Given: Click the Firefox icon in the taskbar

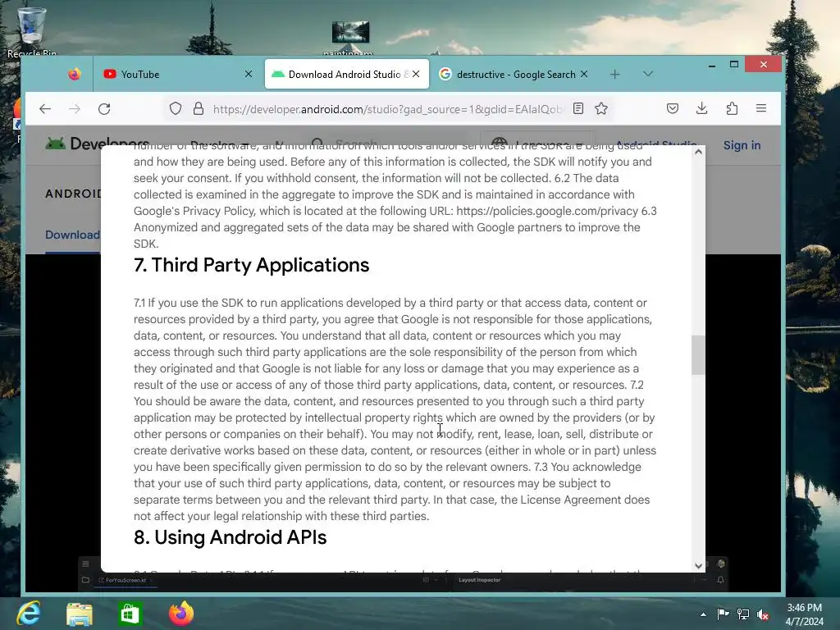Looking at the screenshot, I should pos(181,614).
